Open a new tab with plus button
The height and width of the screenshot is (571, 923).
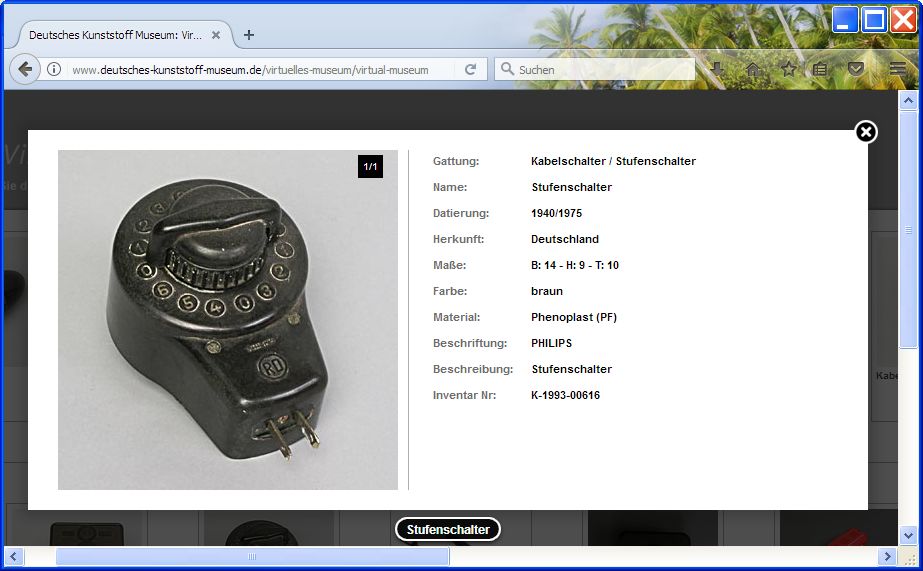(249, 35)
